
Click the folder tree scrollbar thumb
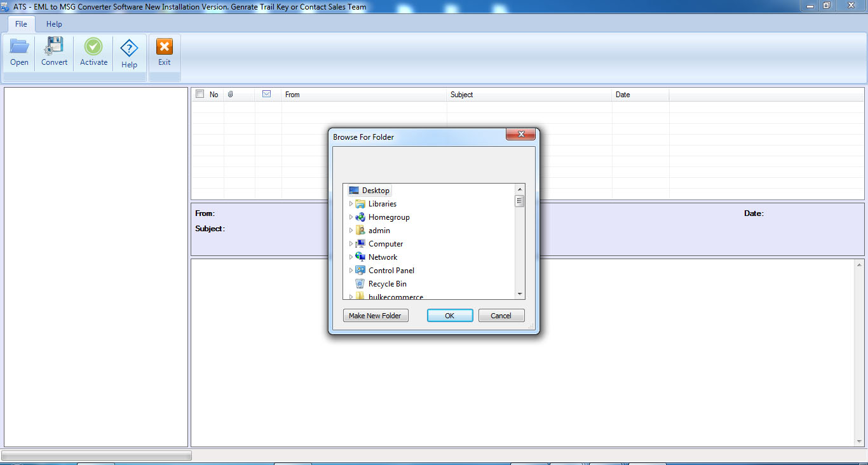[520, 201]
